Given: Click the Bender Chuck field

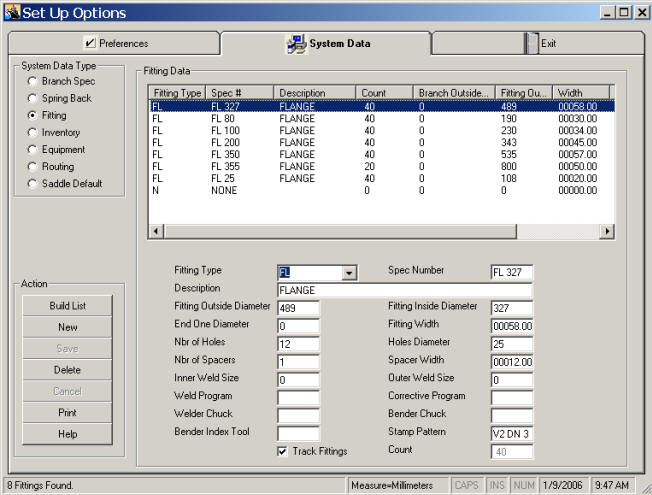Looking at the screenshot, I should coord(512,416).
